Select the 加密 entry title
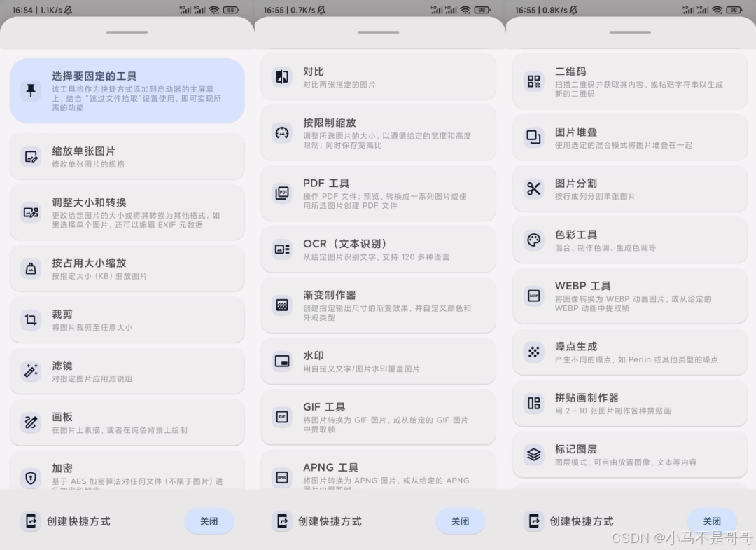The height and width of the screenshot is (550, 756). (x=62, y=468)
